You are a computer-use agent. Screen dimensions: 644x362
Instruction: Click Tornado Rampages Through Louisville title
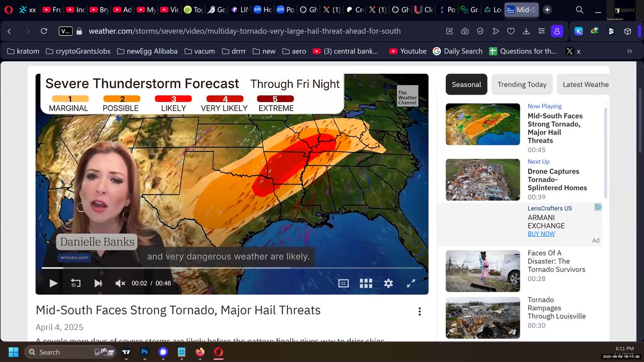[556, 308]
